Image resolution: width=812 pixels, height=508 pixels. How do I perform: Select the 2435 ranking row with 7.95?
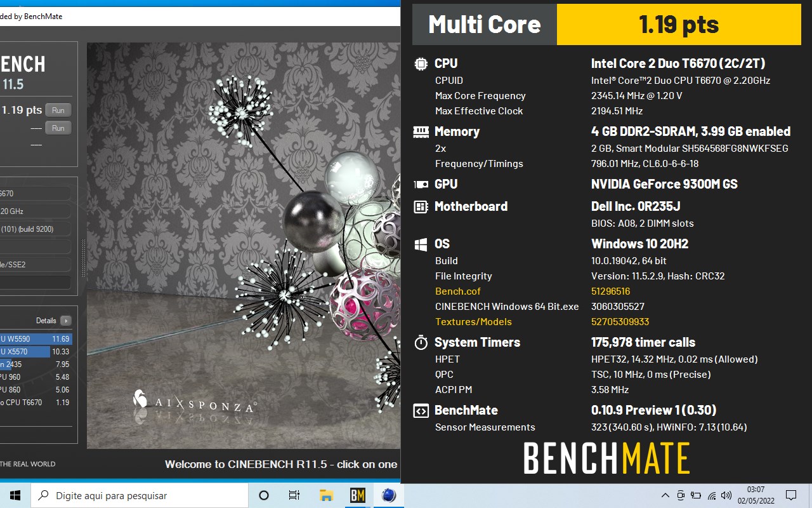pyautogui.click(x=36, y=364)
